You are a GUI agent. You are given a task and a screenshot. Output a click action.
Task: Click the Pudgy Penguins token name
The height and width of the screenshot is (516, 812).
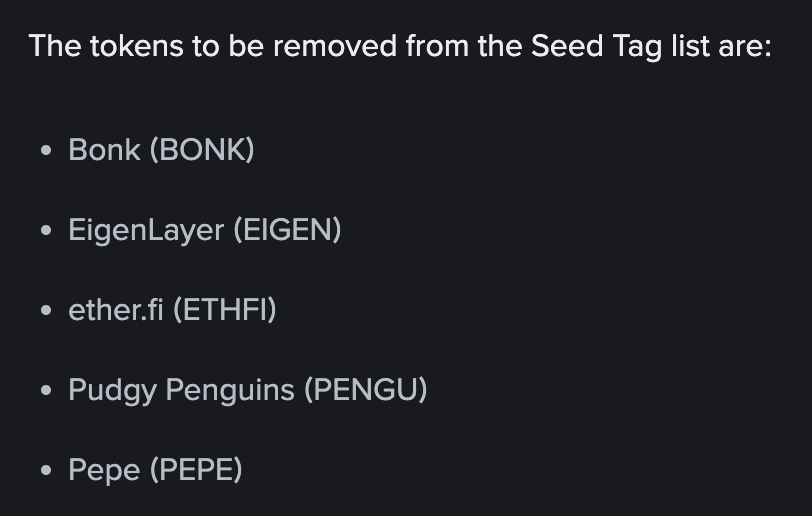181,391
